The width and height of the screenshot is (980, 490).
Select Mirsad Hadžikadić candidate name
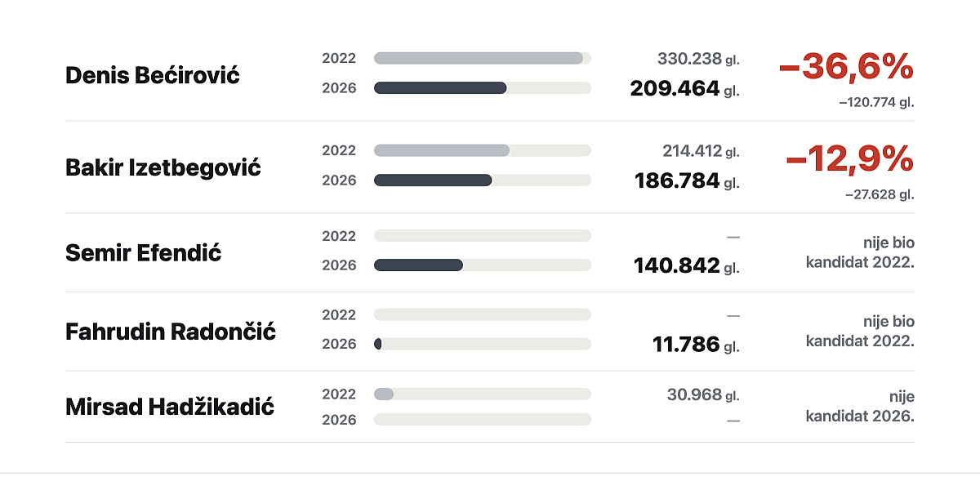170,406
